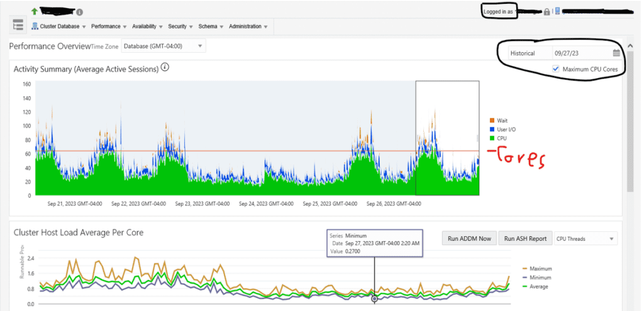Click the selected data point marker on load chart
This screenshot has width=644, height=311.
point(375,299)
